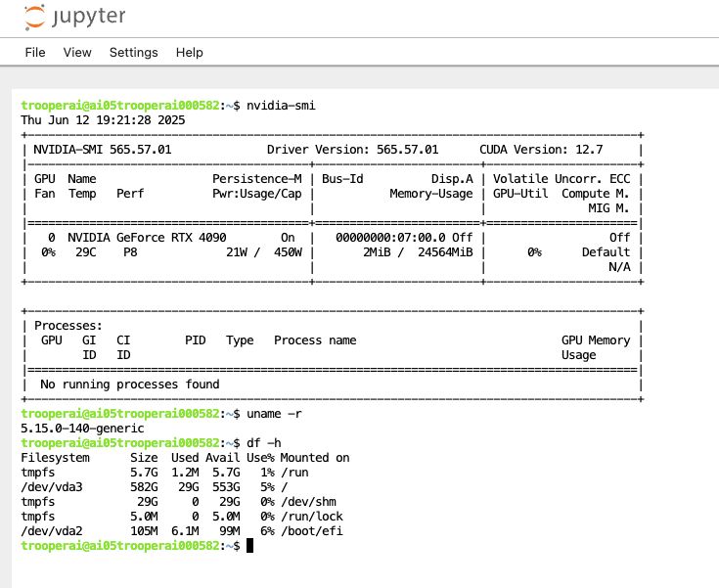Click the 'Default' compute mode value
The height and width of the screenshot is (588, 719).
point(606,252)
